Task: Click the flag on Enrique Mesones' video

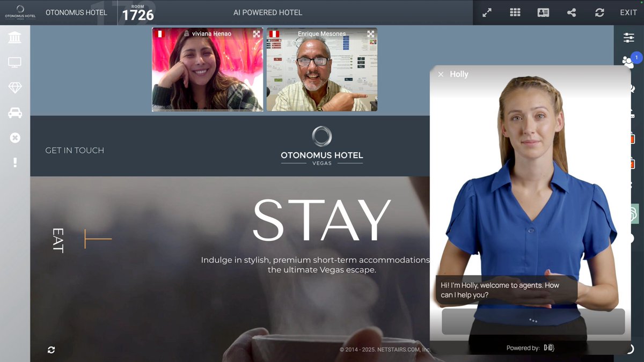Action: click(x=274, y=34)
